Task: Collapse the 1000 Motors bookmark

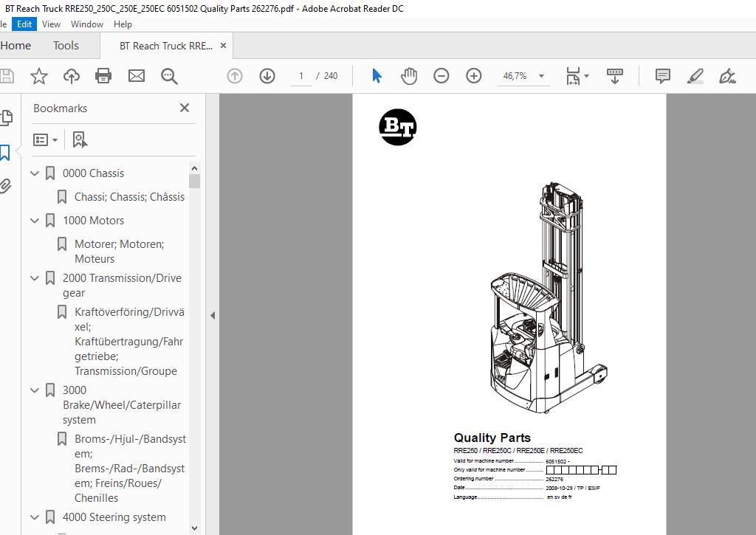Action: pyautogui.click(x=35, y=221)
